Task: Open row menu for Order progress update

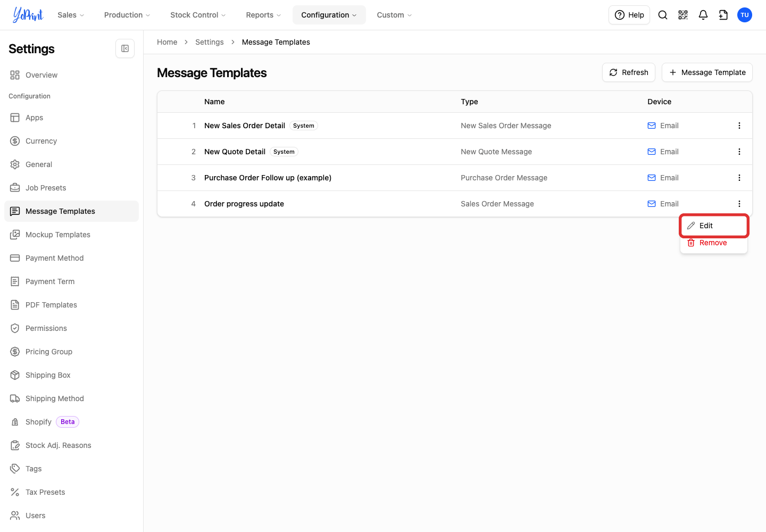Action: point(739,204)
